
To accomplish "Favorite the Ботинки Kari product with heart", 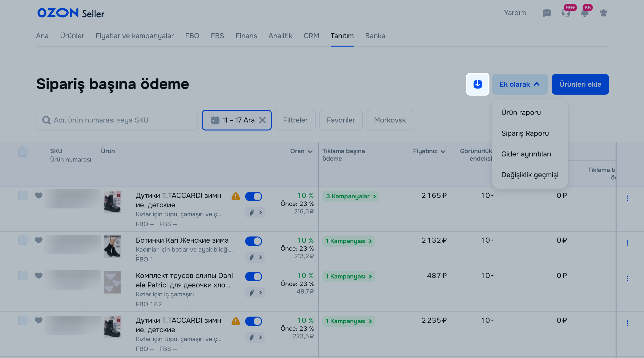I will 39,240.
